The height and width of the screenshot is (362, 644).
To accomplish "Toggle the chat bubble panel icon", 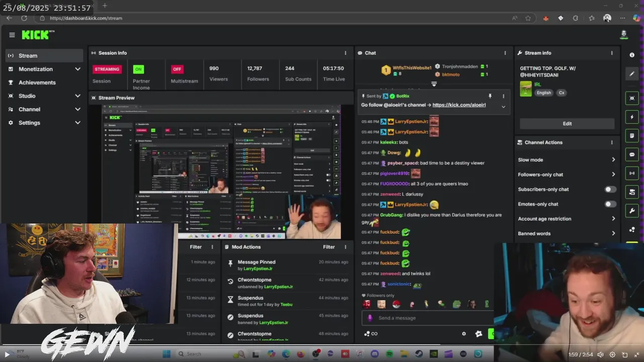I will (632, 154).
